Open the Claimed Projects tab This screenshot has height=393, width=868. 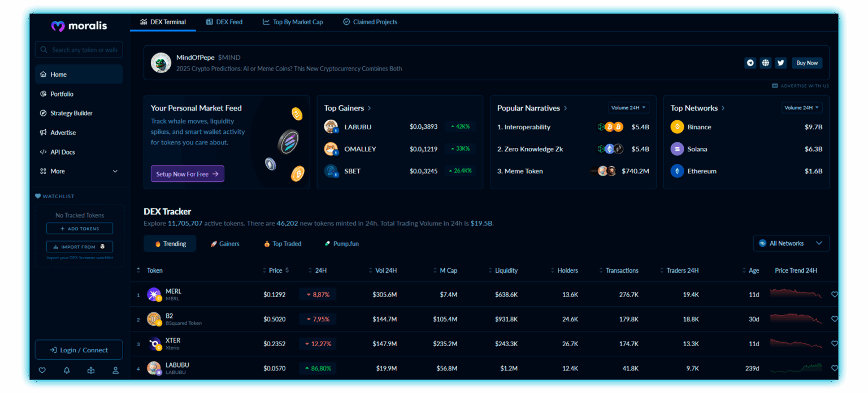[x=370, y=22]
